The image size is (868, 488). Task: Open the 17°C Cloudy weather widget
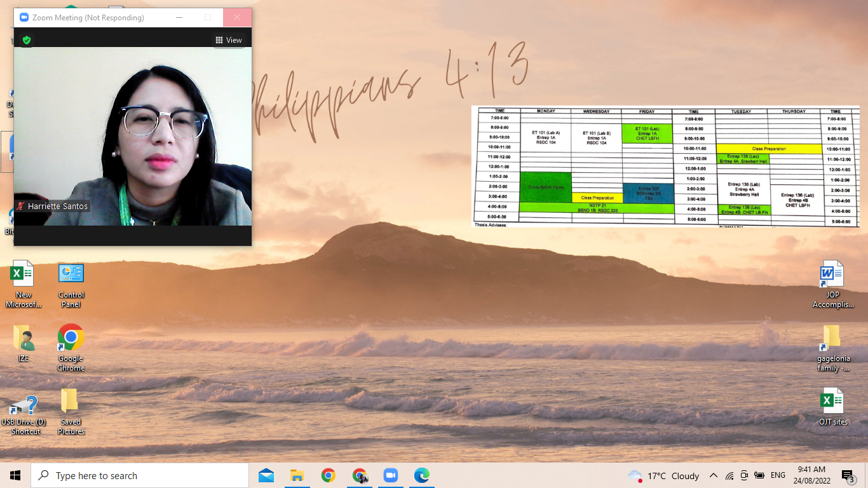[x=663, y=475]
